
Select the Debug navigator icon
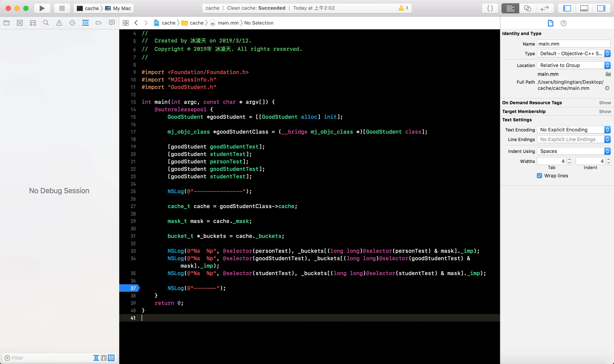[86, 23]
